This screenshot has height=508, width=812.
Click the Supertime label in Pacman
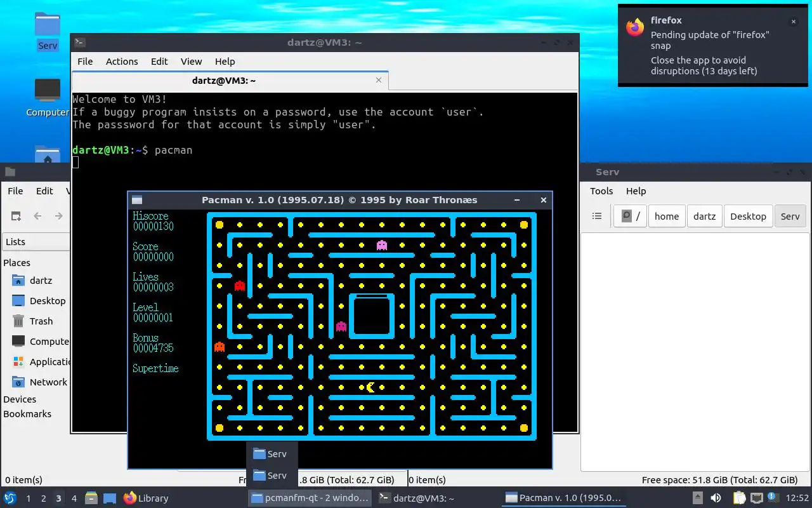click(155, 368)
